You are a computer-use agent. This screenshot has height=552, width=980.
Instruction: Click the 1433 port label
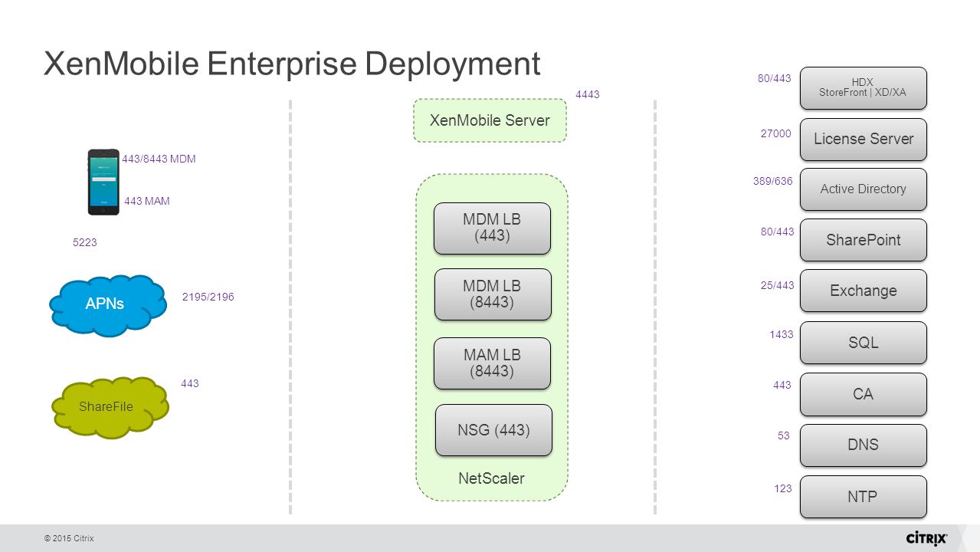[782, 334]
